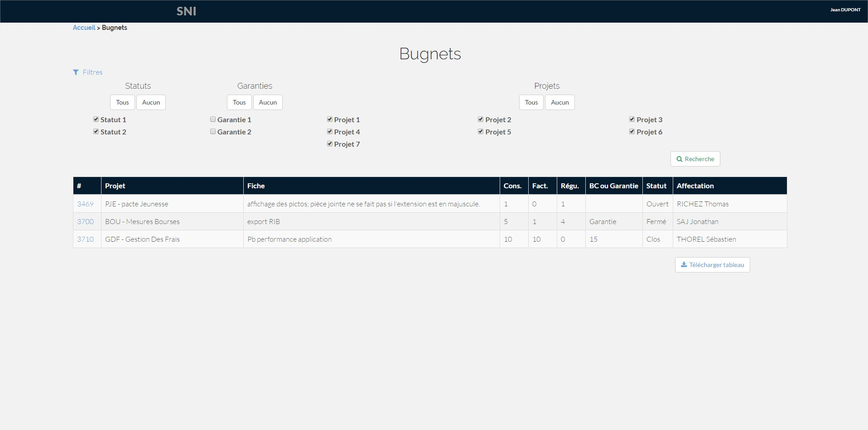Image resolution: width=868 pixels, height=430 pixels.
Task: Click the Filtres funnel icon
Action: tap(76, 72)
